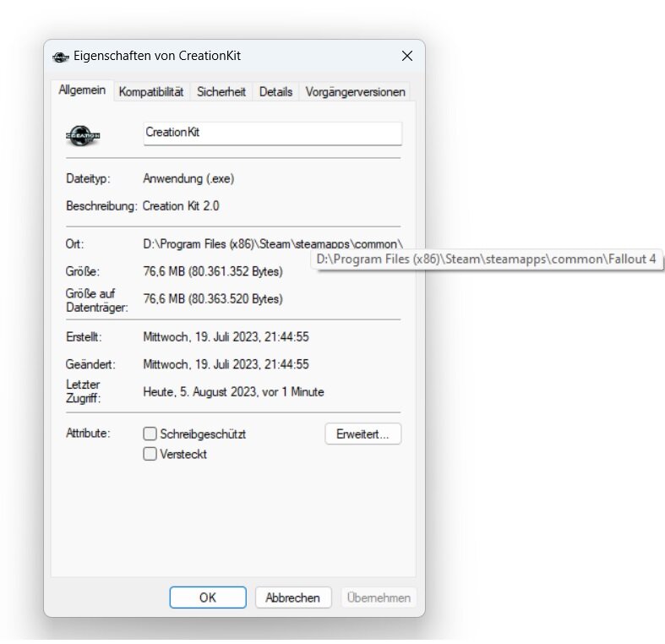Select 'Anwendung (.exe)' file type text
Screen dimensions: 665x644
[188, 178]
